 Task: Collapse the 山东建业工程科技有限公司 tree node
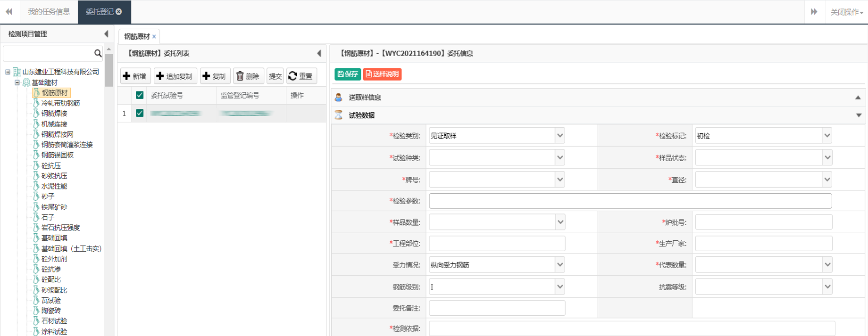[8, 72]
